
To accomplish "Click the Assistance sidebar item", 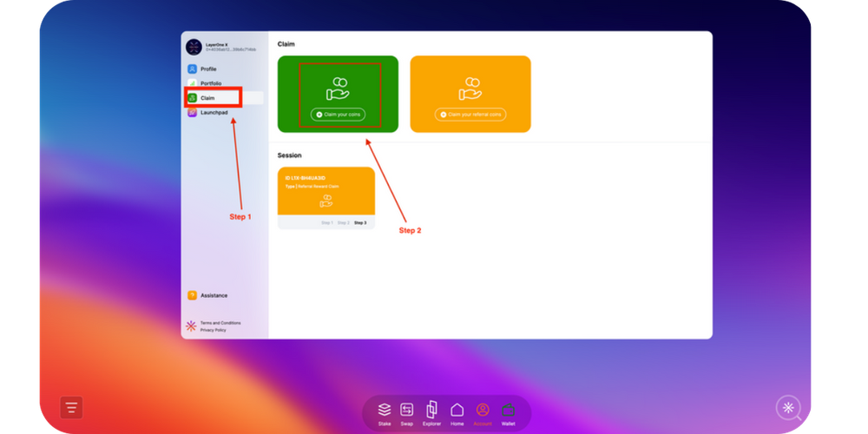I will click(214, 295).
